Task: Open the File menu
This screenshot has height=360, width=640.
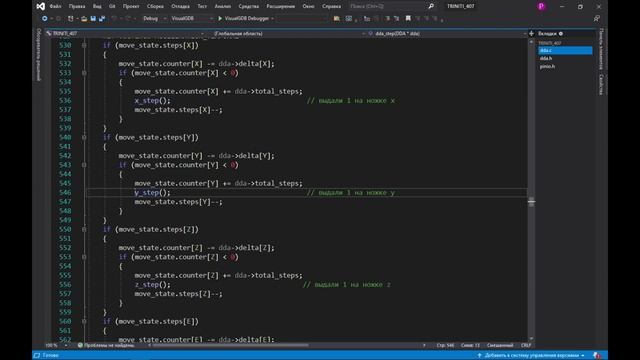Action: click(x=56, y=6)
